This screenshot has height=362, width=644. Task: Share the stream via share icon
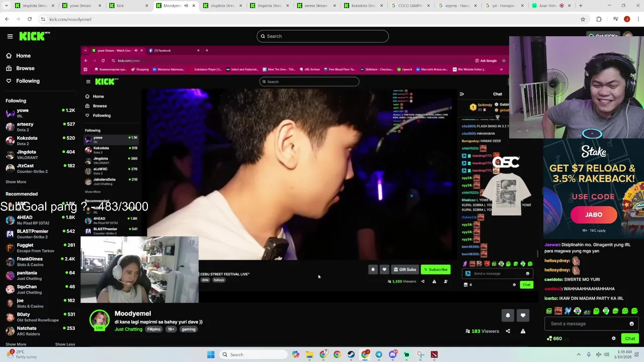[x=508, y=331]
